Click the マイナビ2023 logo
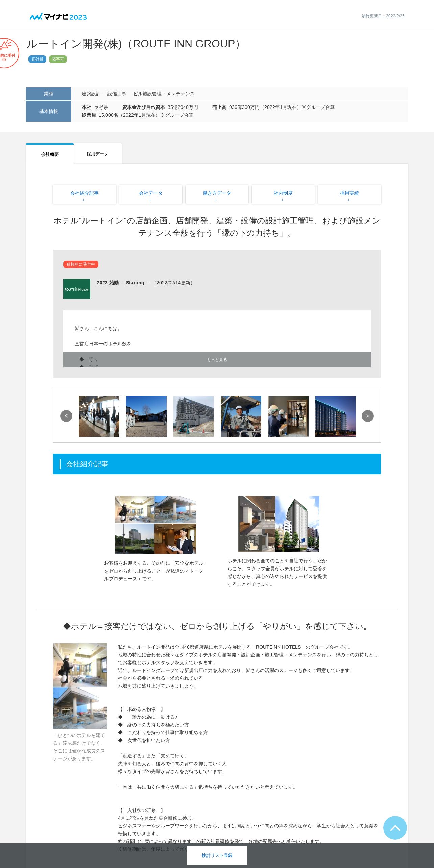The width and height of the screenshot is (434, 868). pos(58,17)
